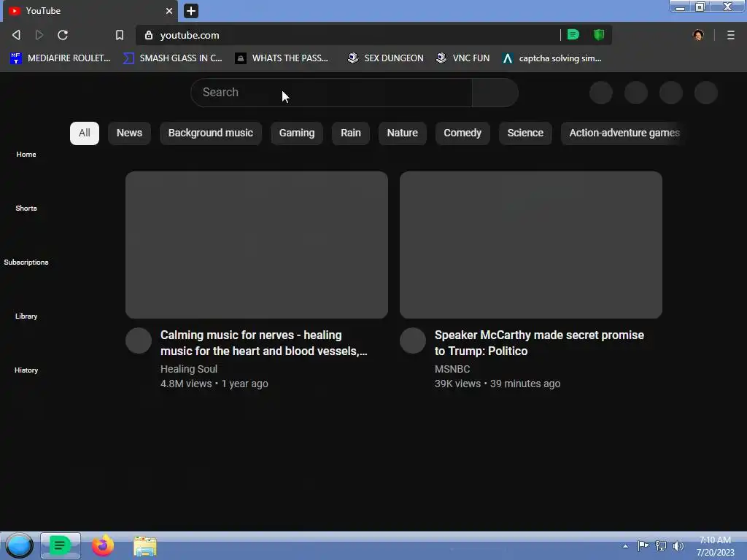747x560 pixels.
Task: Open the green shield icon in address bar
Action: [599, 34]
